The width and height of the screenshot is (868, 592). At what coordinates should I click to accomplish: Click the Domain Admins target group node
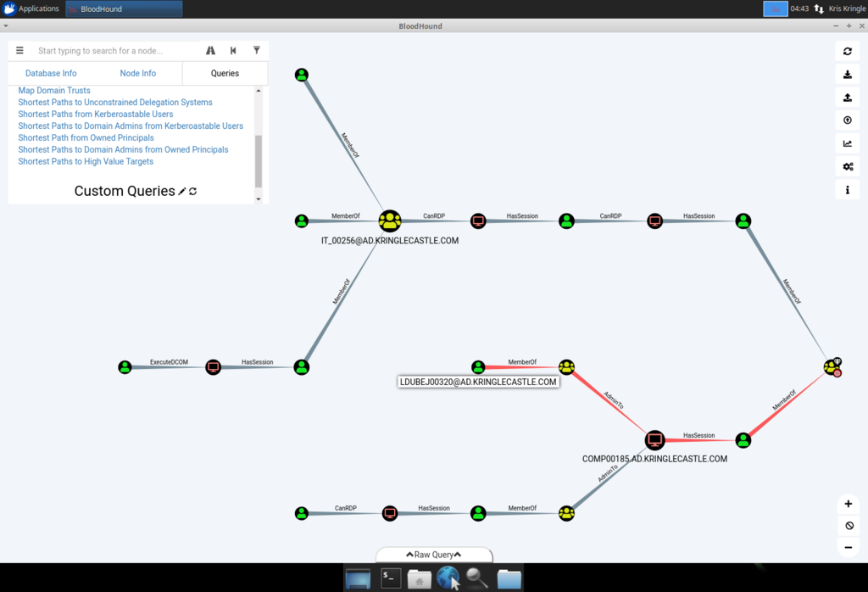tap(832, 366)
